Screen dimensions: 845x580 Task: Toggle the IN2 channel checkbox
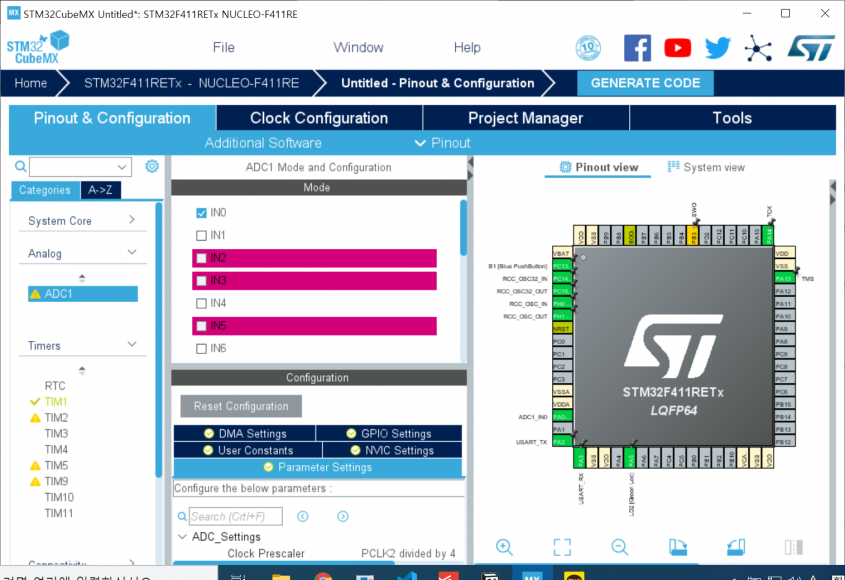coord(202,258)
